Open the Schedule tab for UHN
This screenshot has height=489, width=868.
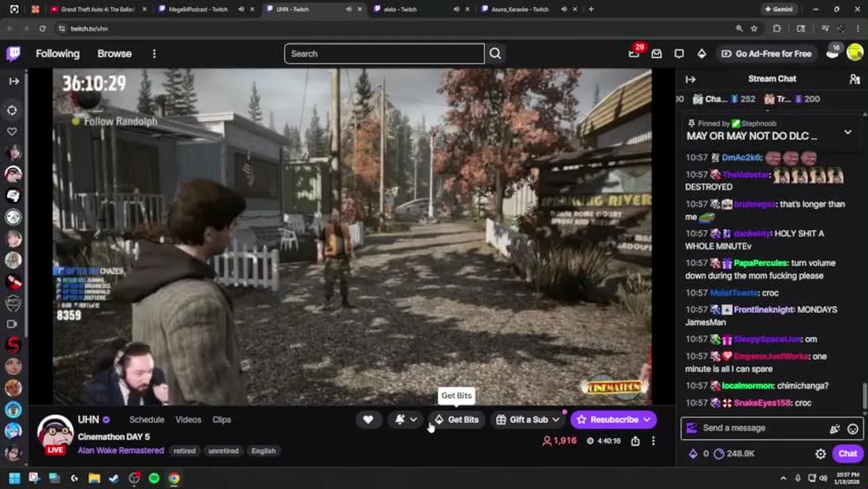pos(147,420)
